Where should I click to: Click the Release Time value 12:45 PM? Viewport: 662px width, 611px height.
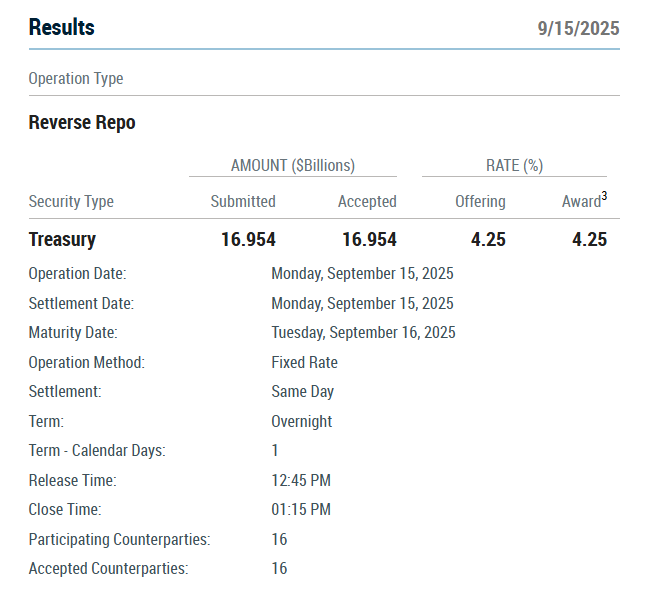click(x=301, y=481)
